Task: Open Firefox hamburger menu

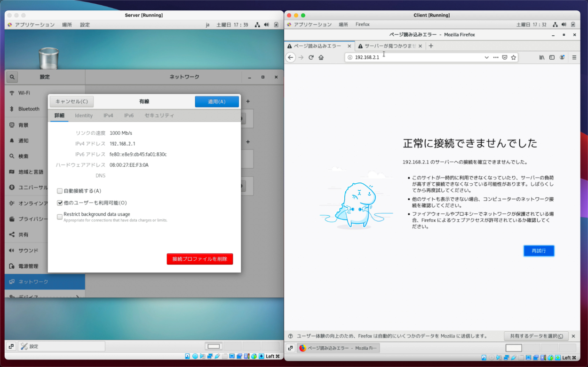Action: (x=574, y=57)
